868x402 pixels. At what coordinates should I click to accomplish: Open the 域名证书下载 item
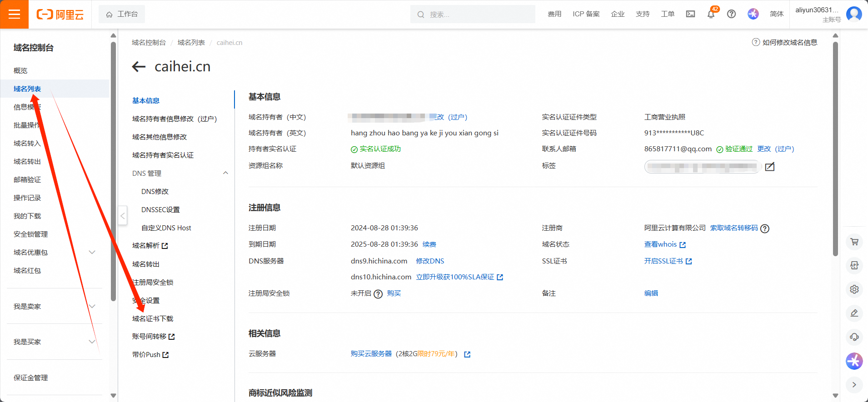(x=153, y=318)
